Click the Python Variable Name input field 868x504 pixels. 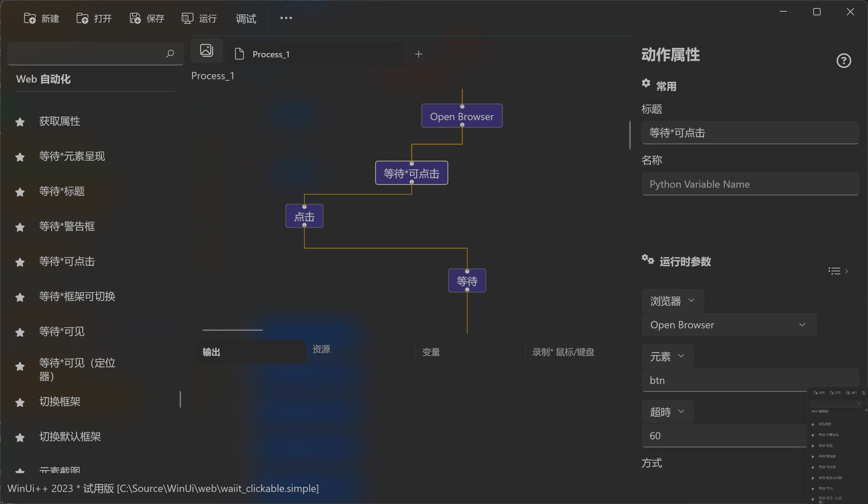point(750,184)
